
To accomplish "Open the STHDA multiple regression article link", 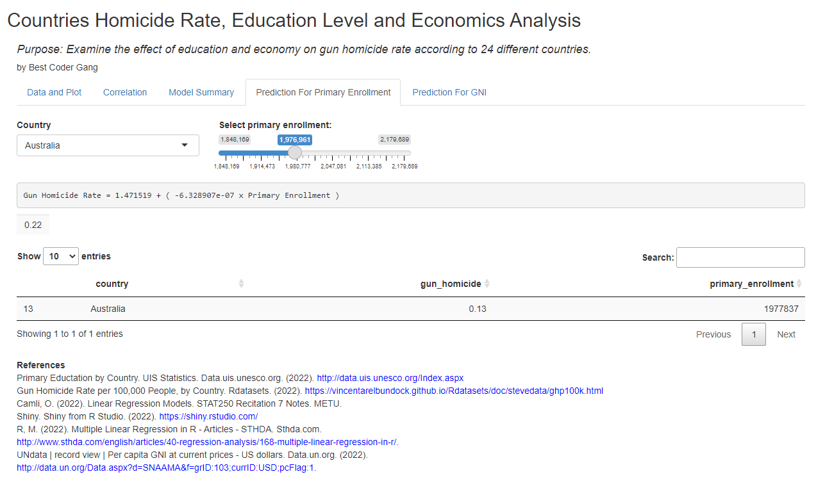I will coord(206,442).
